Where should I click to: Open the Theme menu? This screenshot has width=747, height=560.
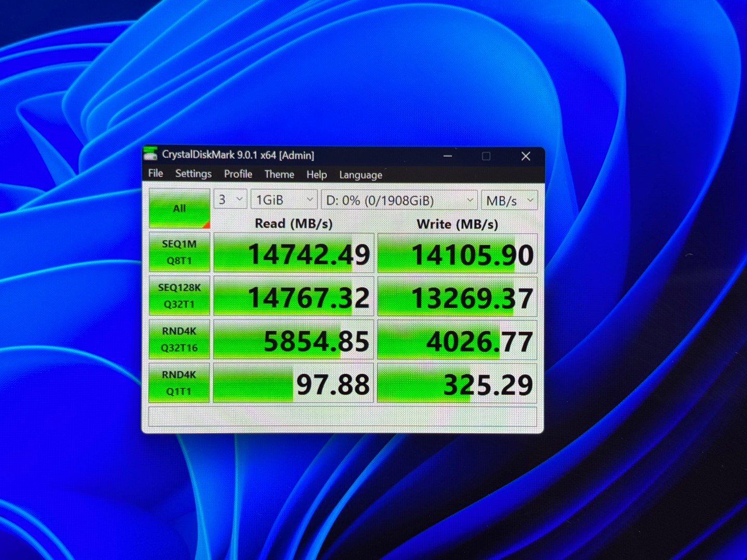[279, 174]
